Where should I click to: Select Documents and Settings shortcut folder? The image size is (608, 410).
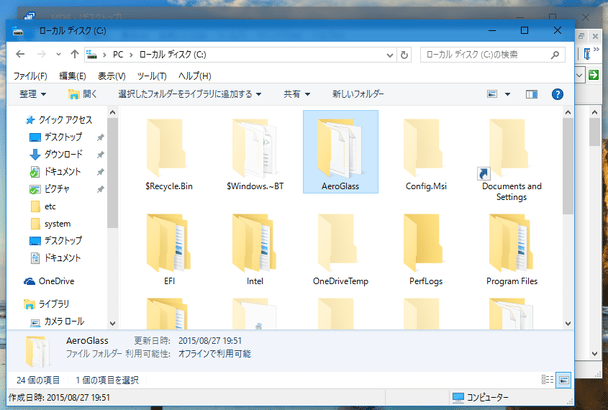click(511, 160)
